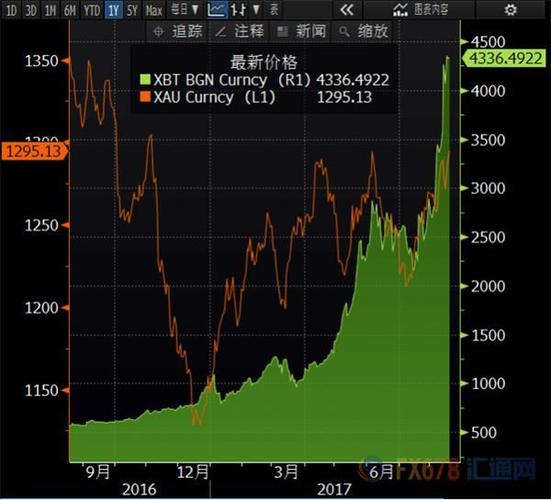Click the 2017 year axis label

pos(334,489)
